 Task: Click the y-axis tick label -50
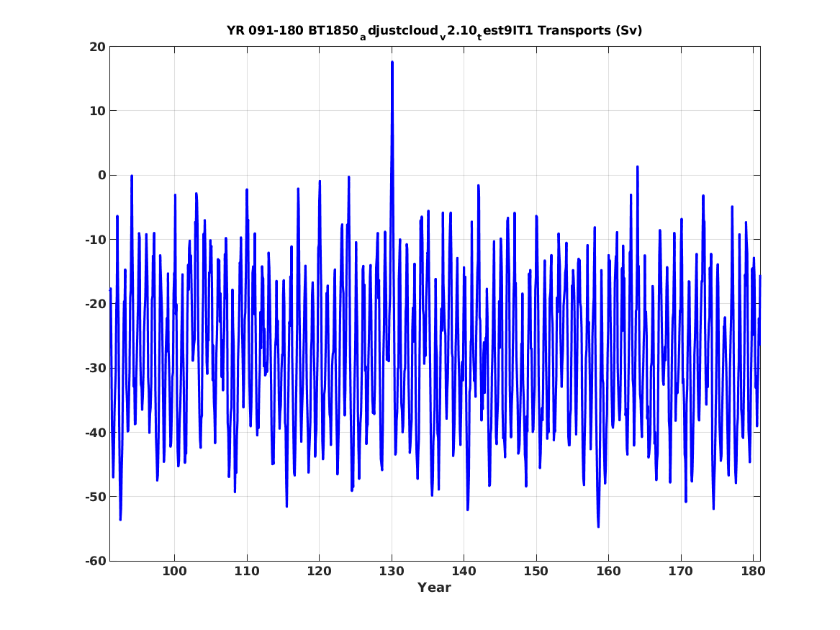click(x=95, y=497)
